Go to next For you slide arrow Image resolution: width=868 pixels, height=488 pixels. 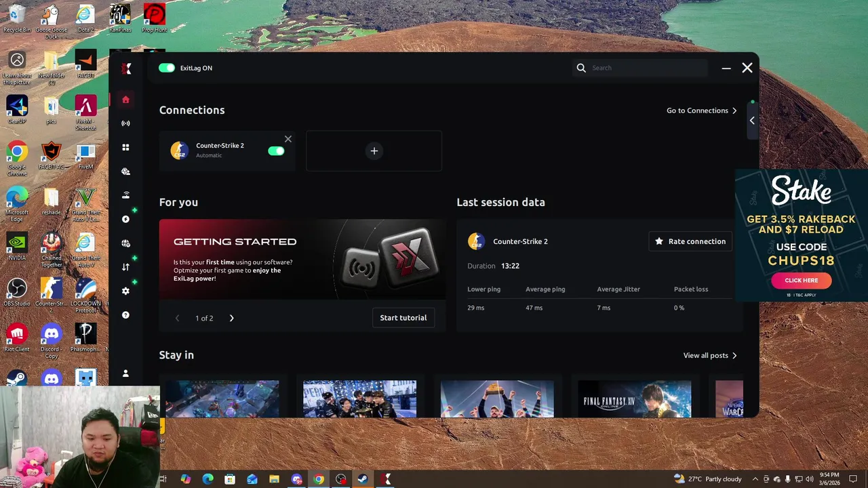coord(231,318)
